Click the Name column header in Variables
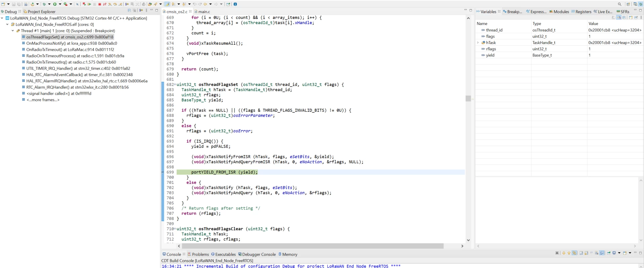Image resolution: width=644 pixels, height=268 pixels. click(x=503, y=24)
